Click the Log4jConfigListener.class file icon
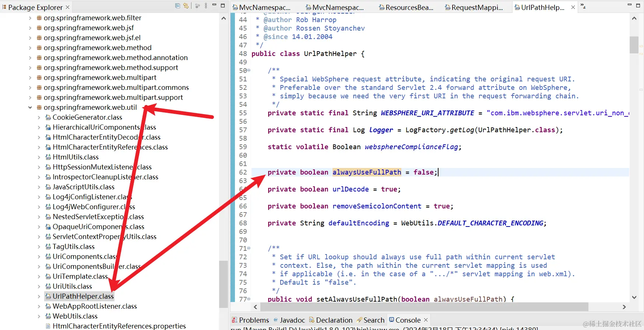The height and width of the screenshot is (330, 644). click(48, 197)
